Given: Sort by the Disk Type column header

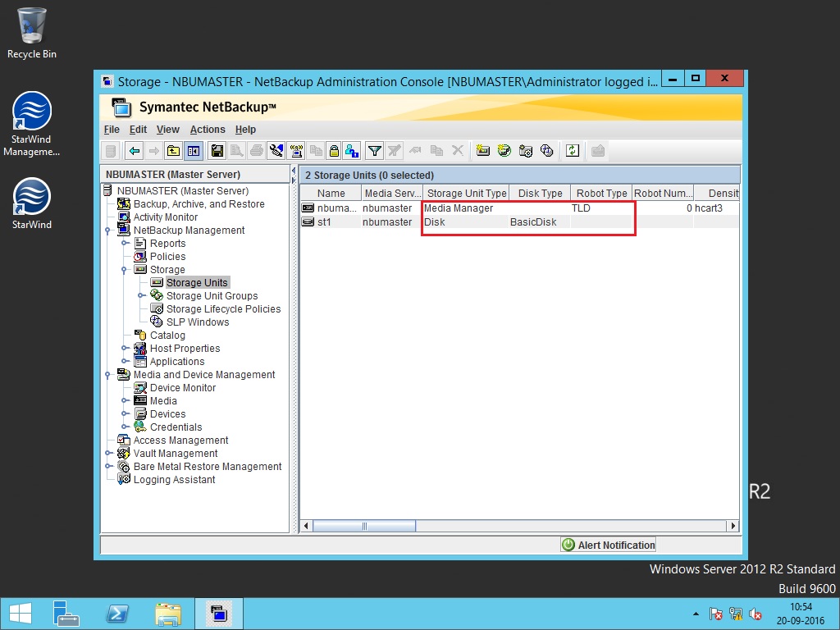Looking at the screenshot, I should 540,194.
